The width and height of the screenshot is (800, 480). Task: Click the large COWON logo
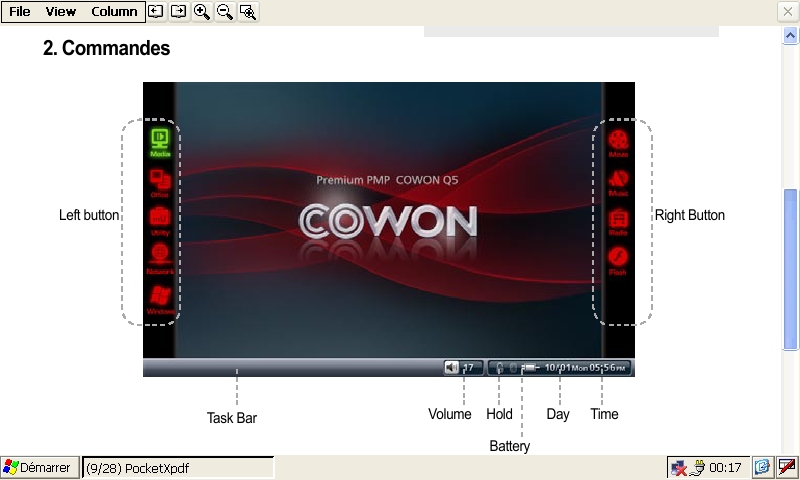(x=388, y=221)
